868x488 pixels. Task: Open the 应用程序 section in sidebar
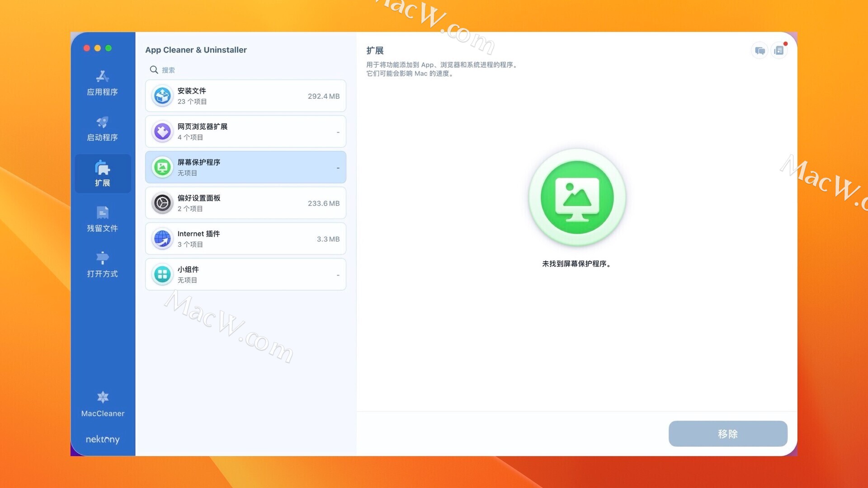coord(103,83)
